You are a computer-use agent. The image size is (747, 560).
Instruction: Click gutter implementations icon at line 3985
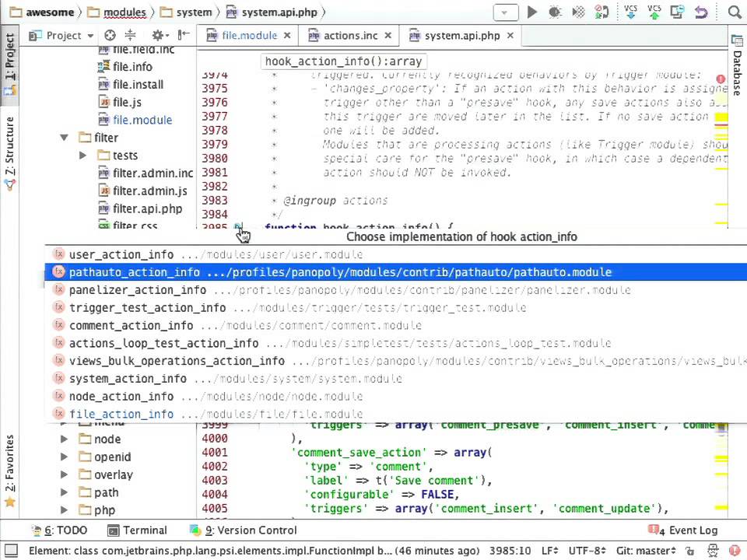238,226
